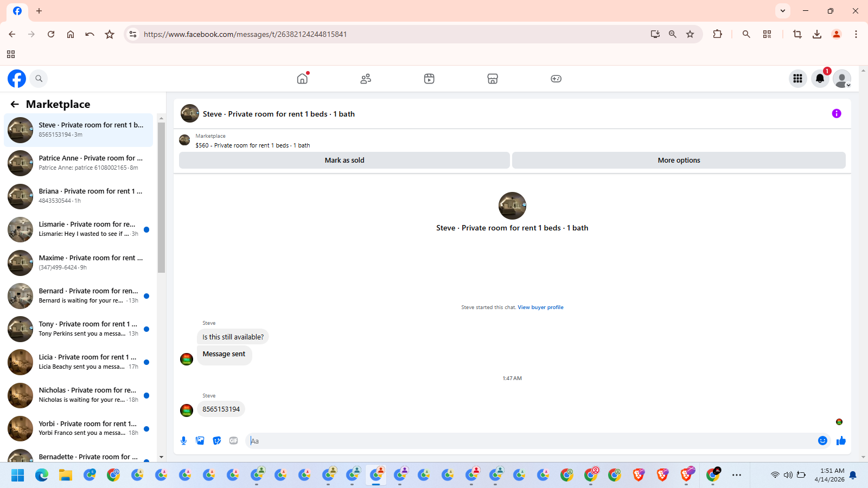Open a new browser tab

click(39, 11)
